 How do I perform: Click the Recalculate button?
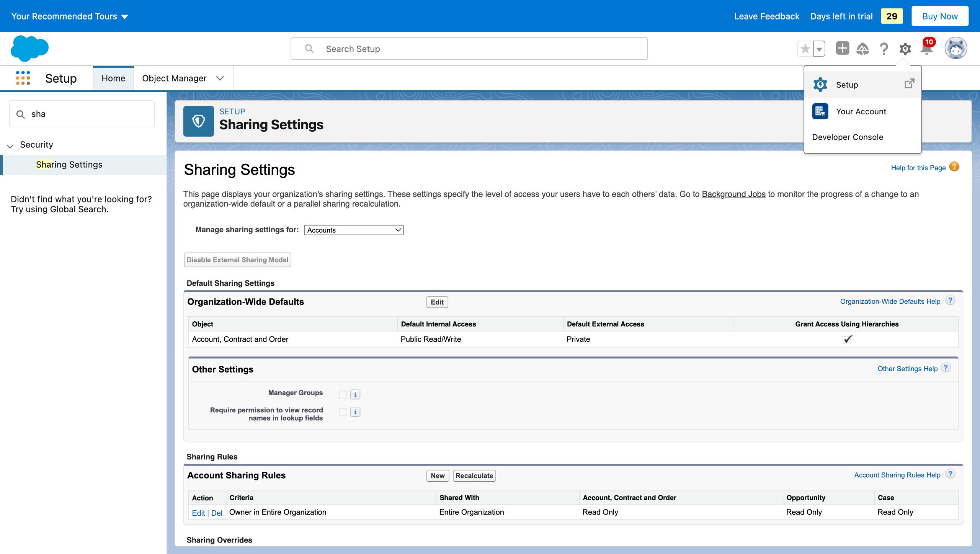click(474, 476)
